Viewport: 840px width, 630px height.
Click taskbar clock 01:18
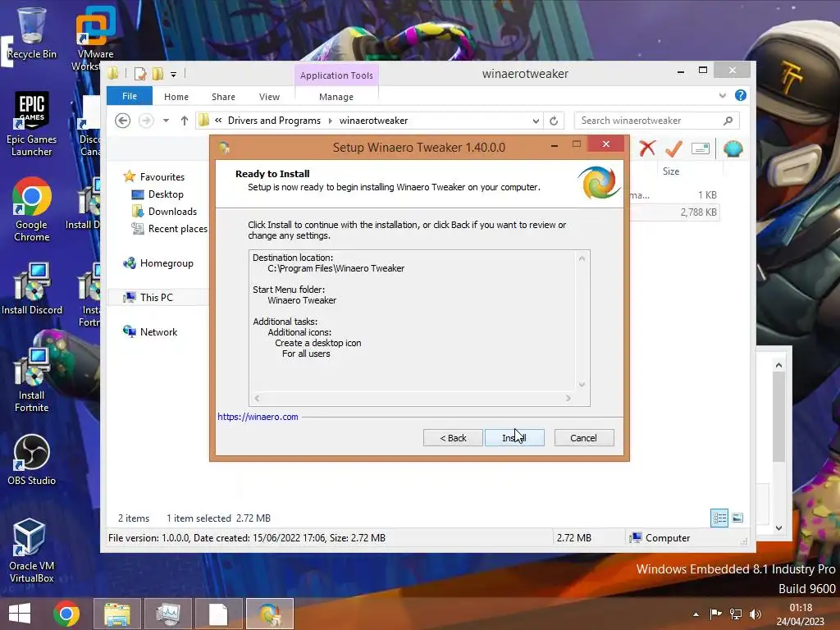pos(801,608)
